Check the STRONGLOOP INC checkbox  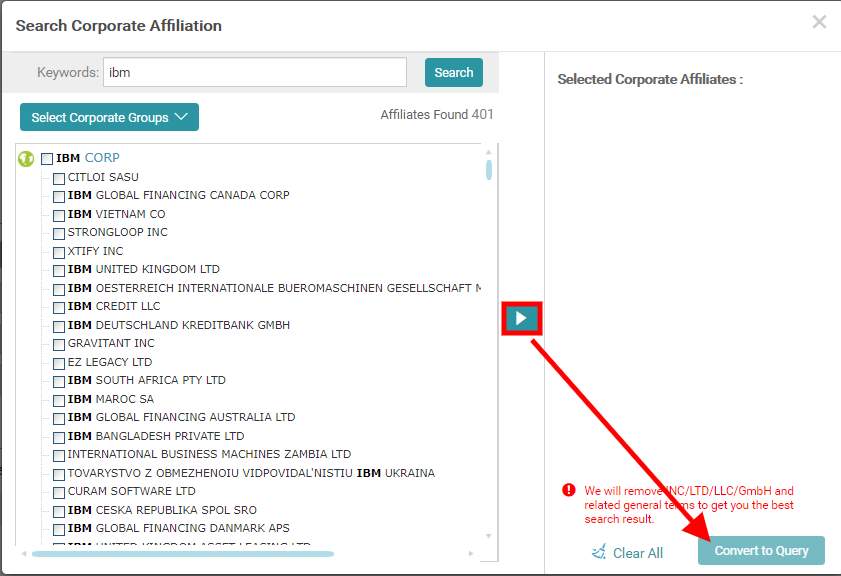[59, 234]
